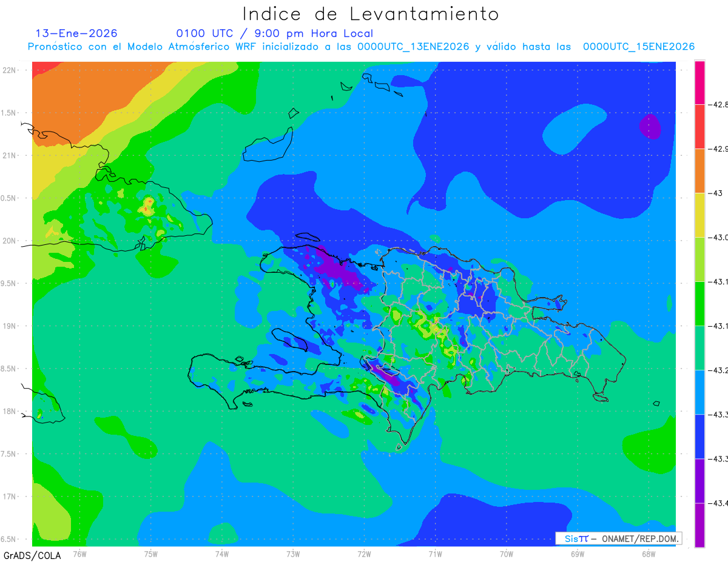Click "0100 UTC / 9:00 pm Hora Local" text
The width and height of the screenshot is (728, 562).
click(275, 33)
